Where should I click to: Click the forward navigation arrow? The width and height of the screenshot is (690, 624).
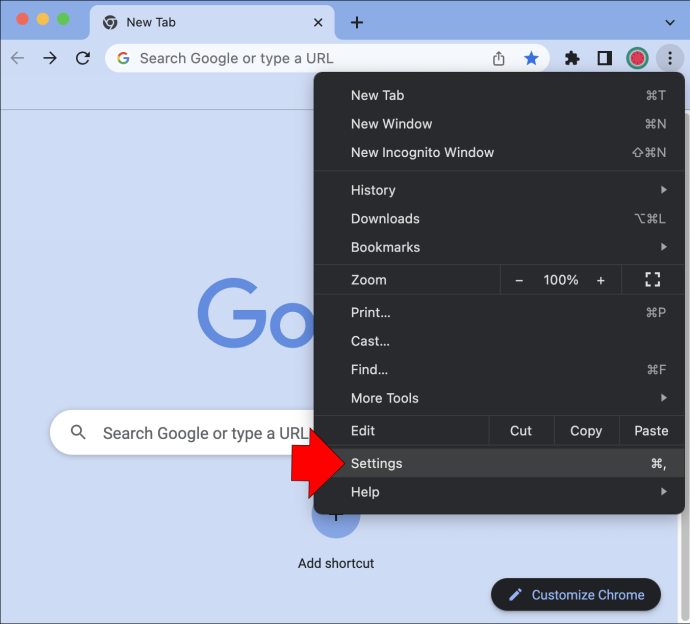pos(50,58)
